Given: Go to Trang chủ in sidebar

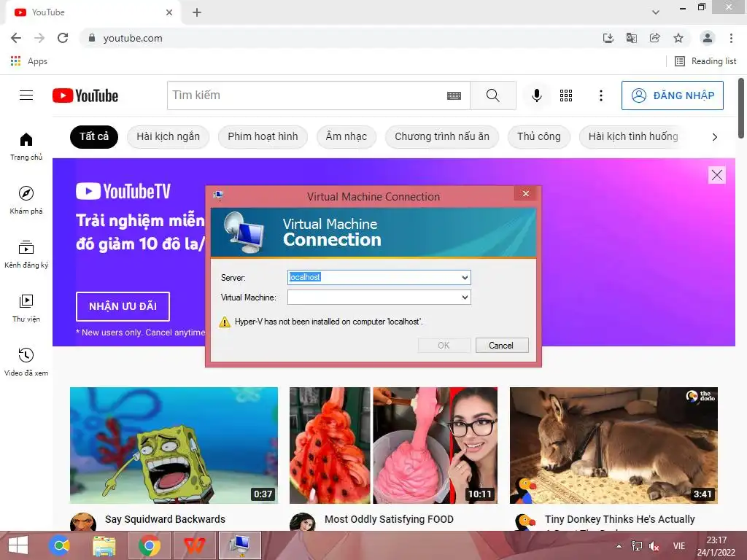Looking at the screenshot, I should 26,146.
